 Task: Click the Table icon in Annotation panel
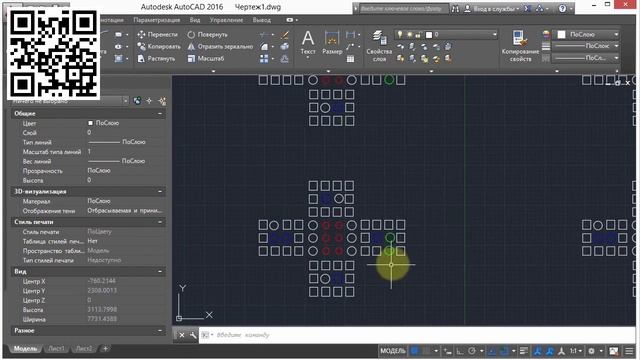click(350, 59)
